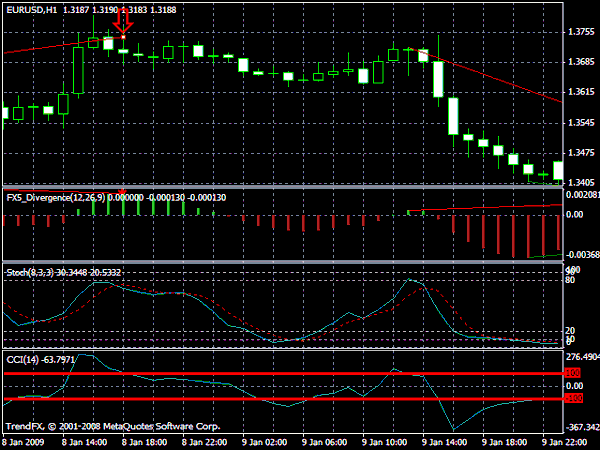Screen dimensions: 600x450
Task: Click the large white bearish candle before 9 Jan 14:00
Action: click(438, 79)
